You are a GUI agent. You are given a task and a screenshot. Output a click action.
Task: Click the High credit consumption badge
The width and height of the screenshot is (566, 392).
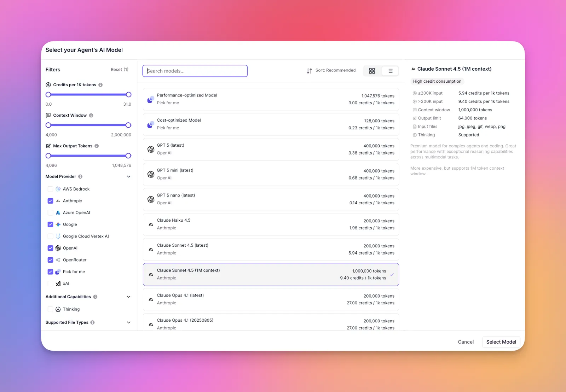tap(437, 81)
